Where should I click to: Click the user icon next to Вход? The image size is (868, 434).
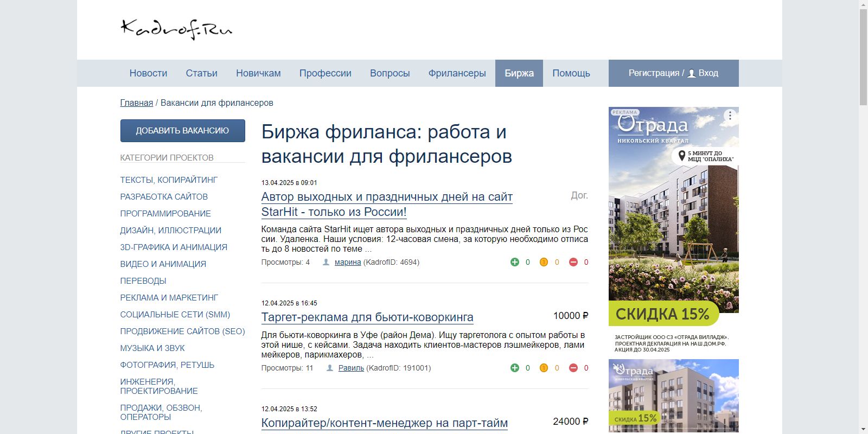coord(692,73)
